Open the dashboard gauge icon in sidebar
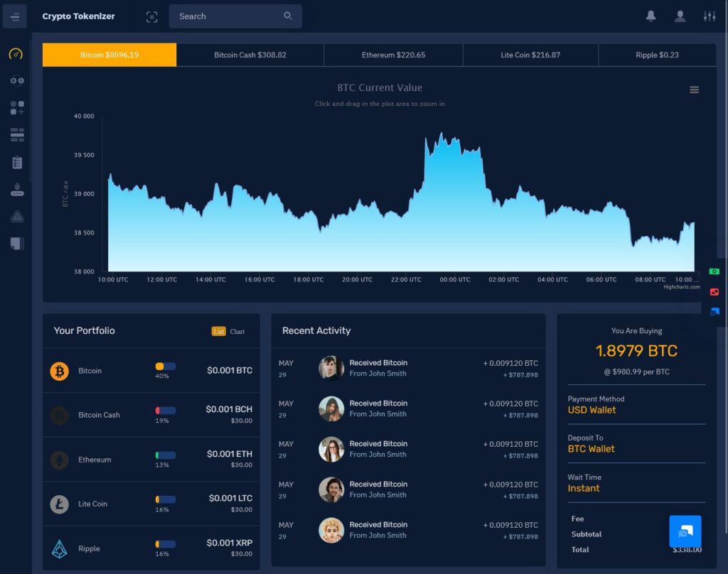728x574 pixels. click(x=16, y=52)
